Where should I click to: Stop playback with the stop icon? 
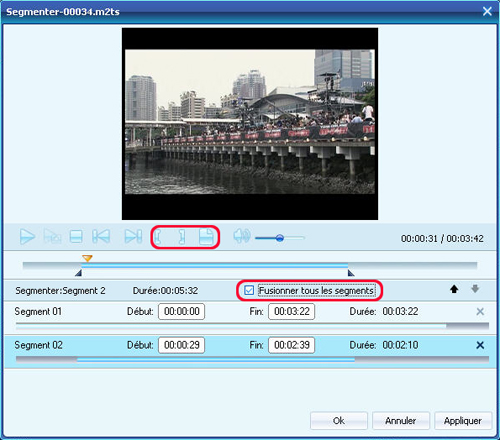tap(76, 237)
